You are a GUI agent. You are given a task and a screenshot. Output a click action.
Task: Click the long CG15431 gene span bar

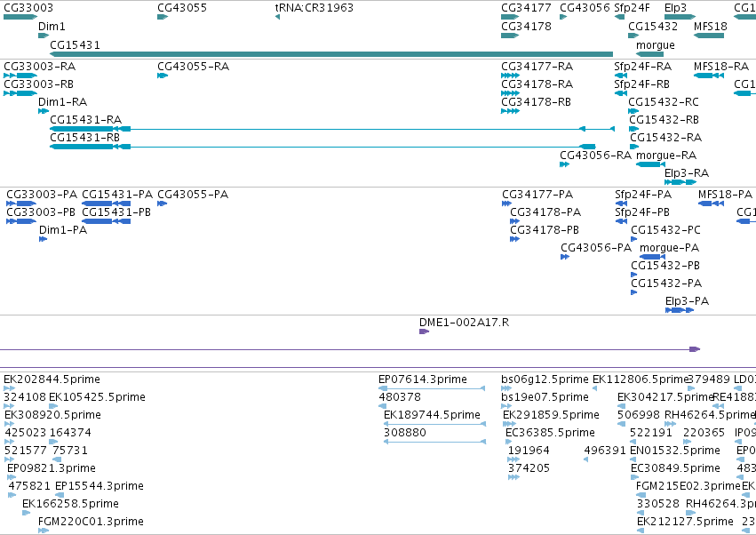click(x=331, y=54)
